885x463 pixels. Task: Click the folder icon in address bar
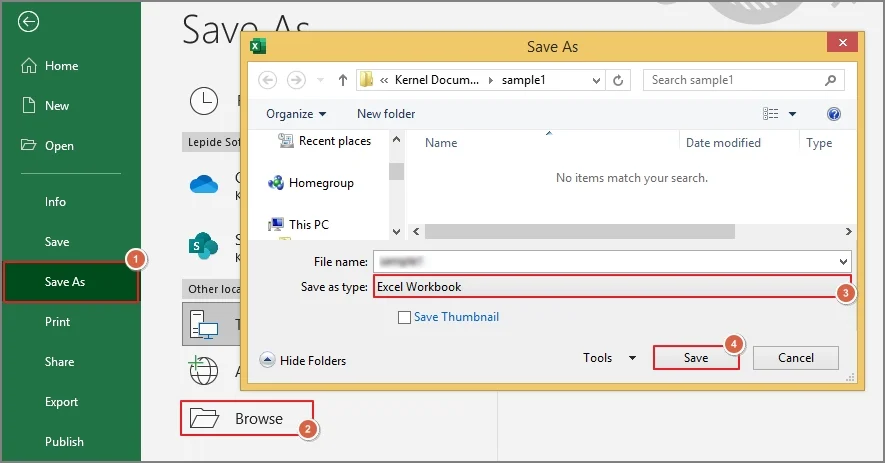click(x=366, y=80)
